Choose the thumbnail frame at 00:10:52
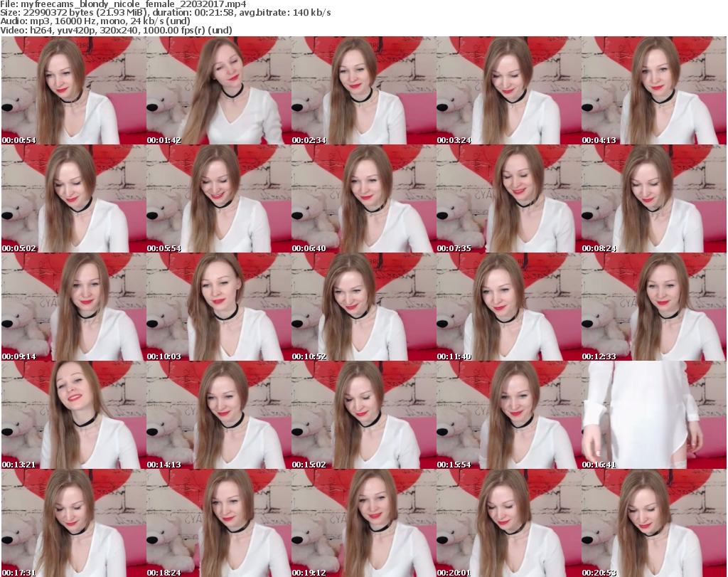This screenshot has width=728, height=577. (363, 307)
